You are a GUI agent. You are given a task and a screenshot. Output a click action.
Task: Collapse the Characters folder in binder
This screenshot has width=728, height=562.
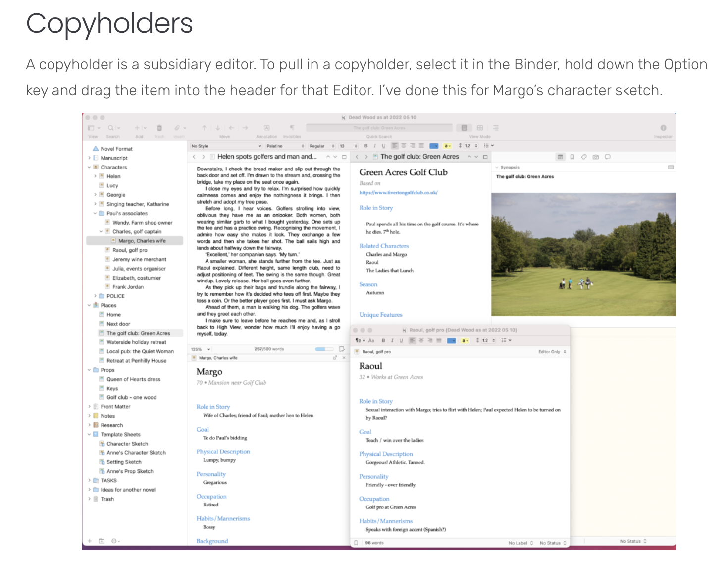pos(89,167)
